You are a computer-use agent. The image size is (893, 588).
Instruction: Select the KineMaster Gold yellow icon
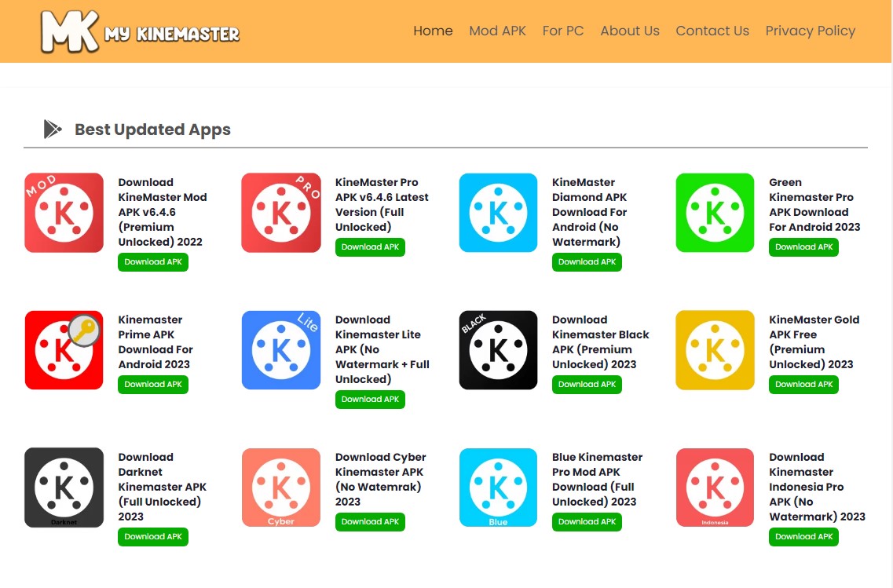click(715, 350)
